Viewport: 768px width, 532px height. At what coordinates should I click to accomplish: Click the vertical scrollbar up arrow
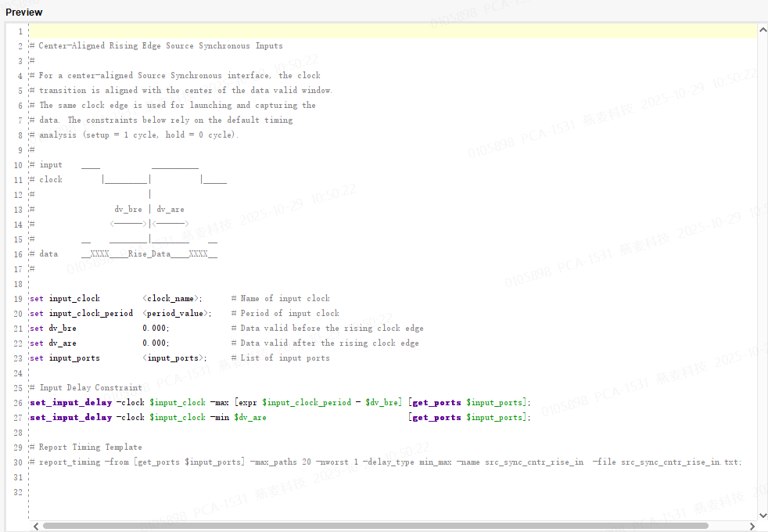pos(763,30)
